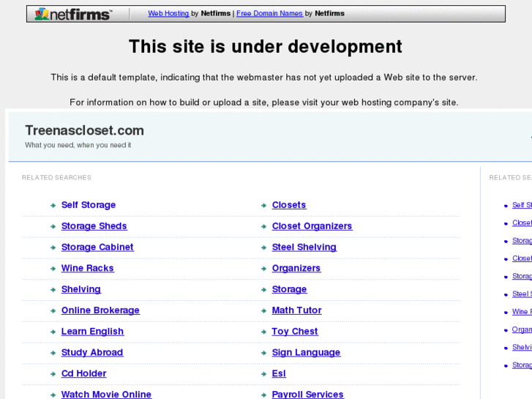This screenshot has height=399, width=532.
Task: Open the Closet Organizers link
Action: tap(312, 225)
